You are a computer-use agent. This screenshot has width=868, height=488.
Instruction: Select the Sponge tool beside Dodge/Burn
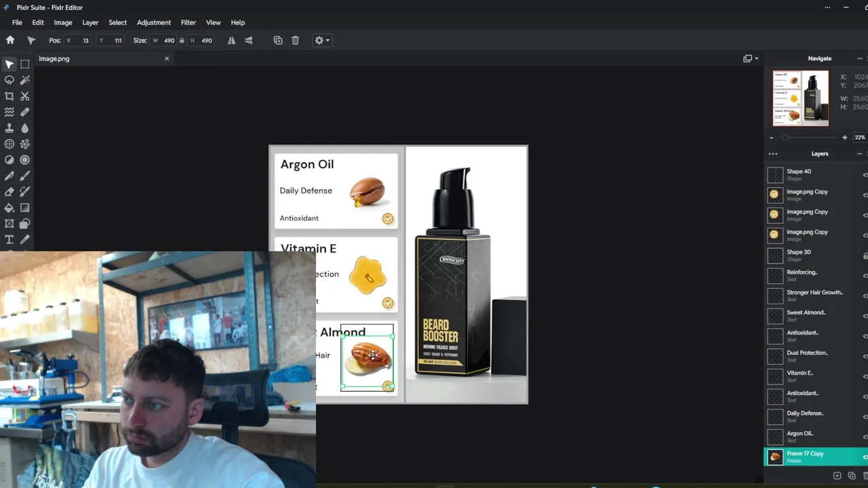click(25, 160)
